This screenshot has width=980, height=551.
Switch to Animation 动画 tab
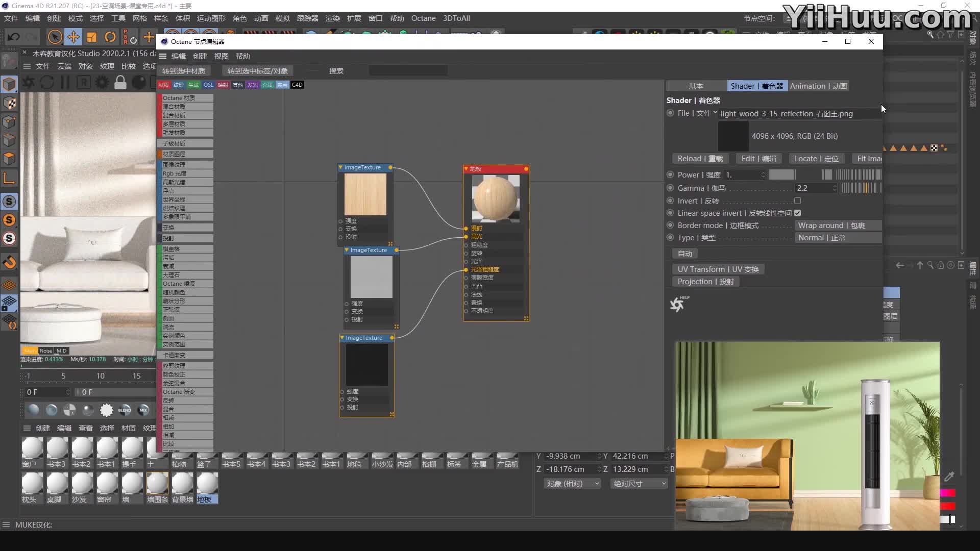(x=818, y=86)
